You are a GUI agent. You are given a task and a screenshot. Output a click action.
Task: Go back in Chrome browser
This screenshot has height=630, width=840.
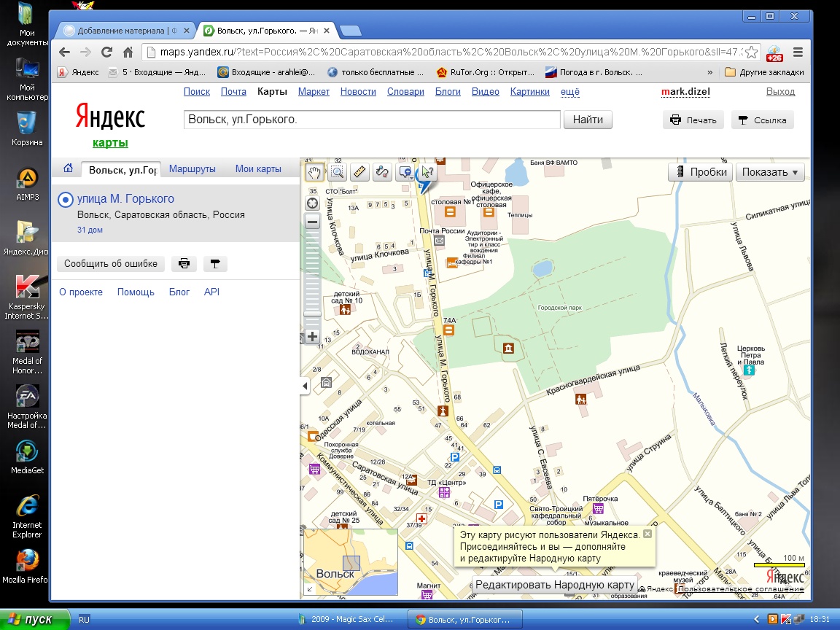pyautogui.click(x=65, y=52)
